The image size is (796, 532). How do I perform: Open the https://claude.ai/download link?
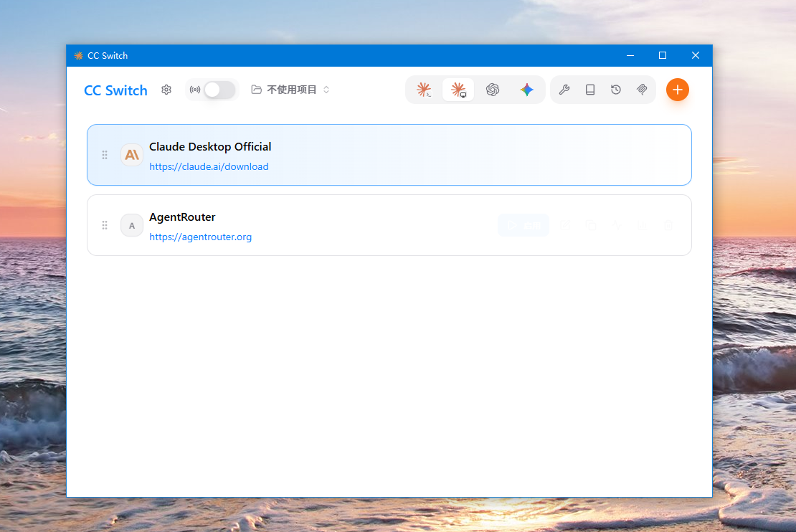[209, 166]
